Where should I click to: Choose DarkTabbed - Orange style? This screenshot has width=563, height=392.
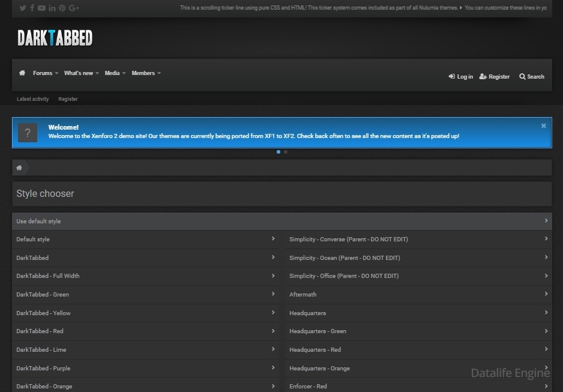146,386
